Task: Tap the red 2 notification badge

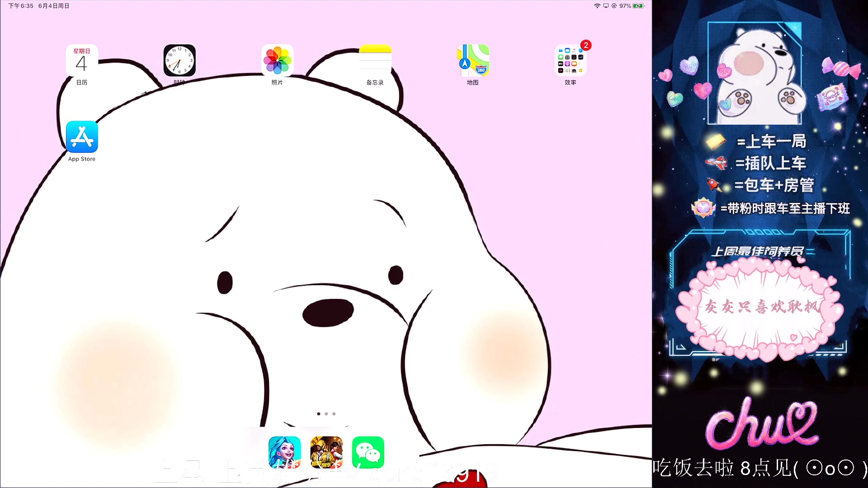Action: click(x=586, y=45)
